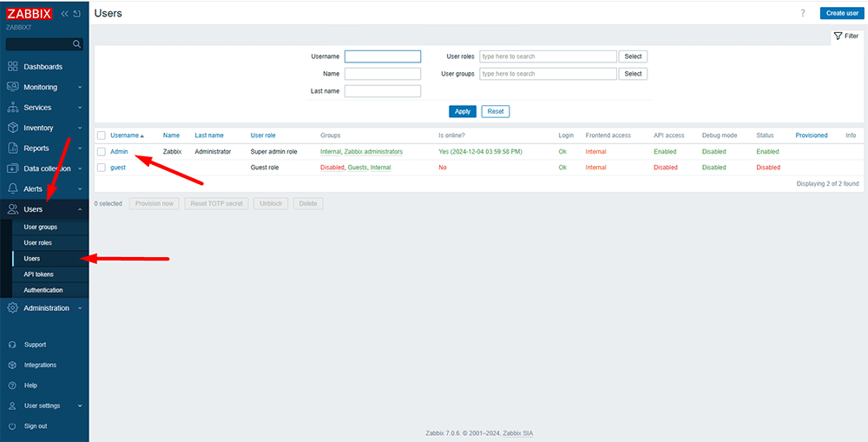The image size is (868, 442).
Task: Expand the User settings chevron
Action: click(80, 406)
